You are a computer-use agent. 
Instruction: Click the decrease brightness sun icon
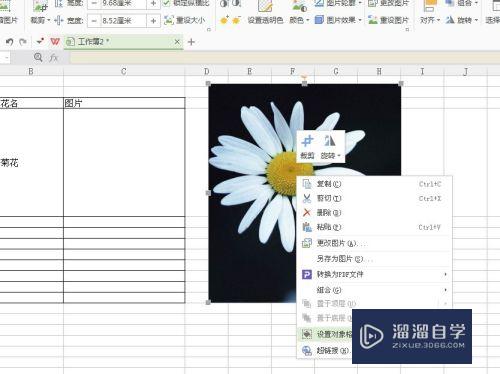coord(236,21)
